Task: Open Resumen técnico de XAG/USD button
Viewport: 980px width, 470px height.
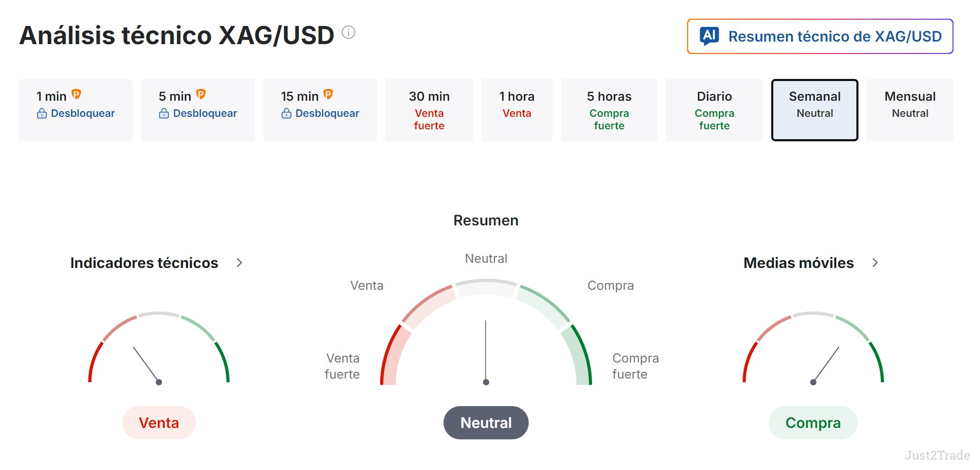Action: [x=820, y=36]
